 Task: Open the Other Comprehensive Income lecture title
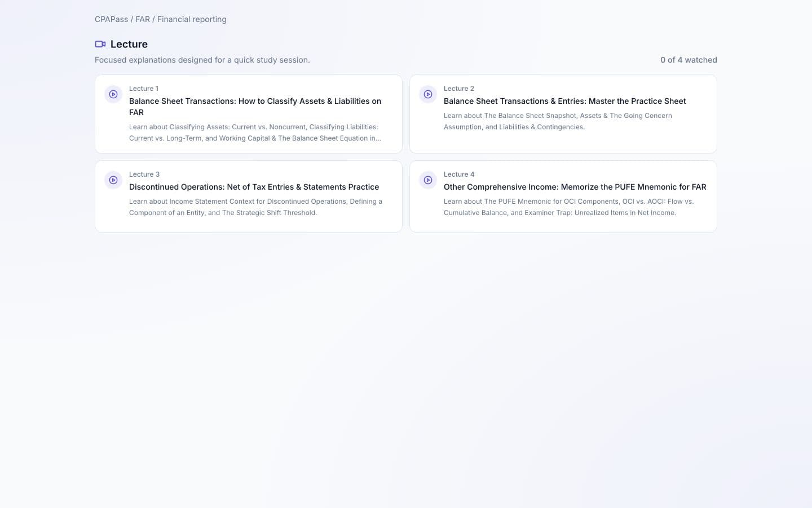coord(575,187)
